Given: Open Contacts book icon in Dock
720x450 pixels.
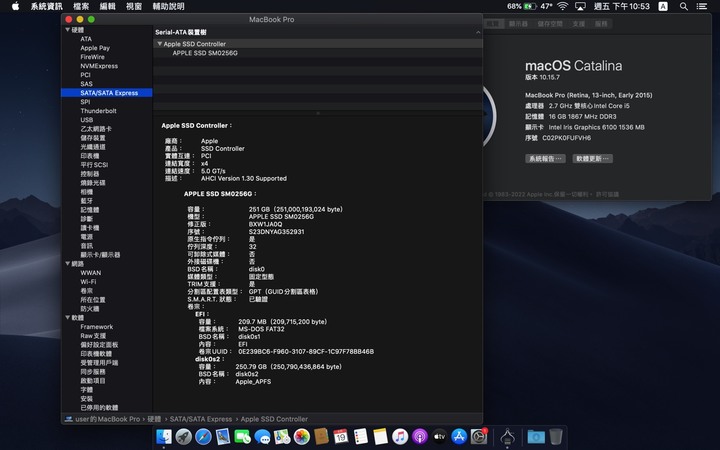Looking at the screenshot, I should 321,436.
